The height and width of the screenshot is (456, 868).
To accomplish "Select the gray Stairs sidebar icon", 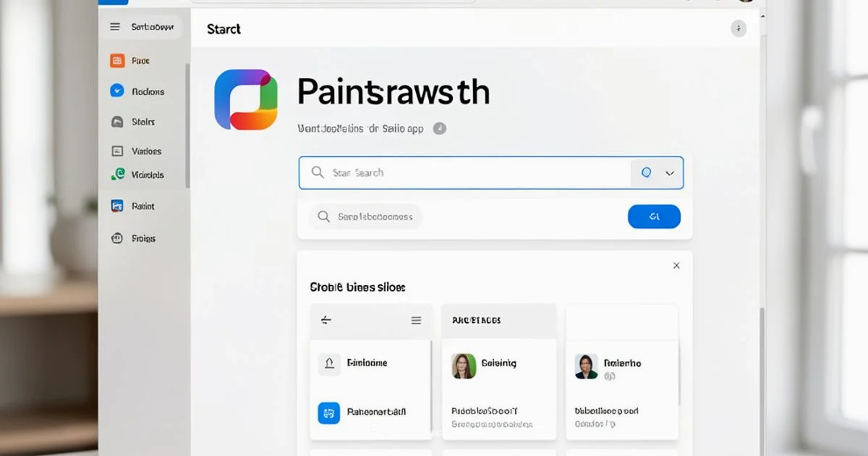I will point(116,122).
